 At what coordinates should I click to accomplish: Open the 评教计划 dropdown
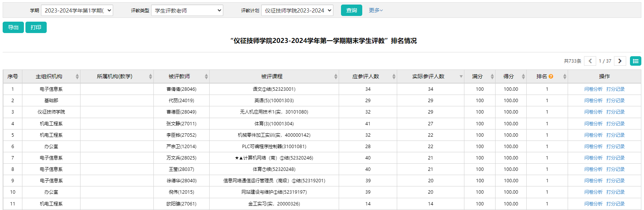click(297, 11)
